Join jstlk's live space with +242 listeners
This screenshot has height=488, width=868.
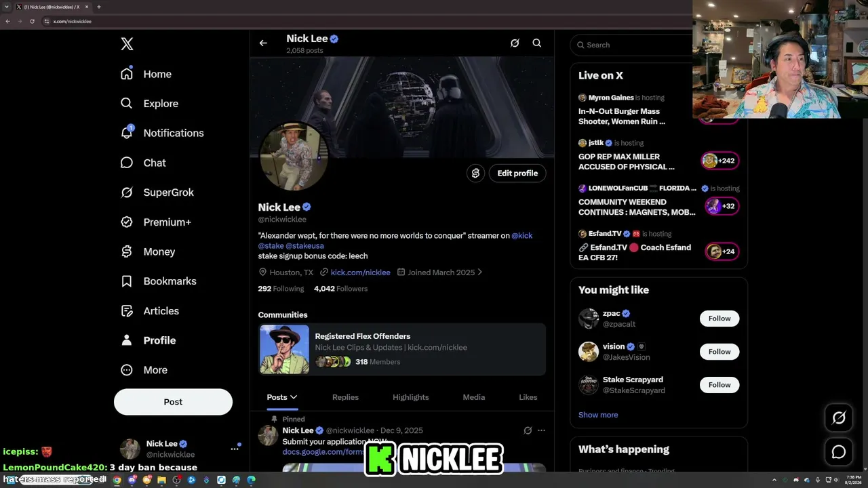pos(719,161)
